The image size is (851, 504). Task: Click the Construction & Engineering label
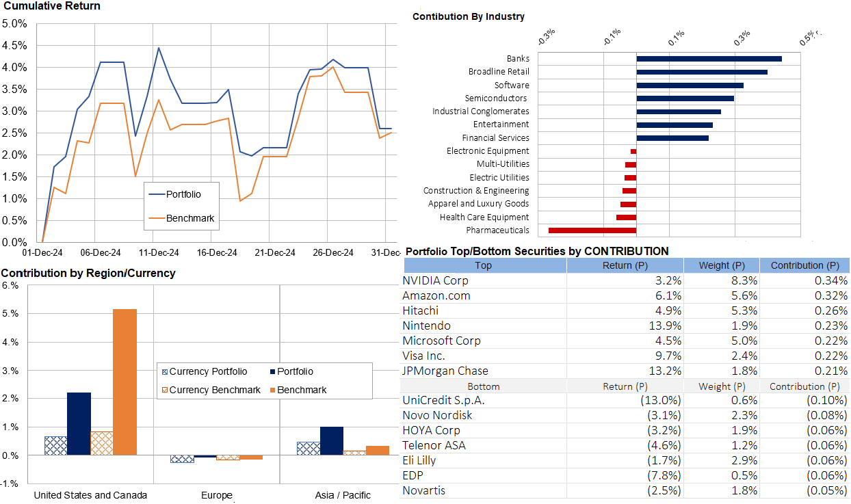(x=476, y=191)
